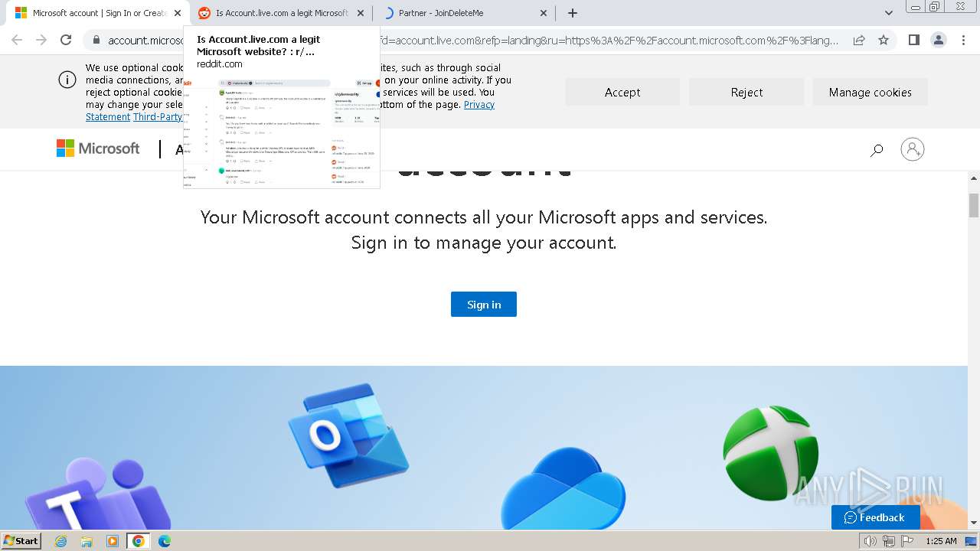The width and height of the screenshot is (980, 551).
Task: Click the page scroll down arrow
Action: [x=974, y=523]
